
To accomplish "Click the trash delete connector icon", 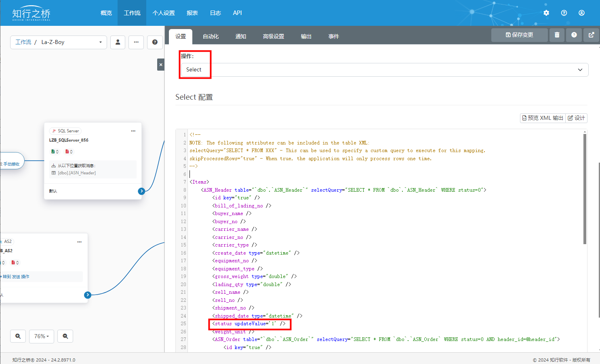I will [557, 35].
